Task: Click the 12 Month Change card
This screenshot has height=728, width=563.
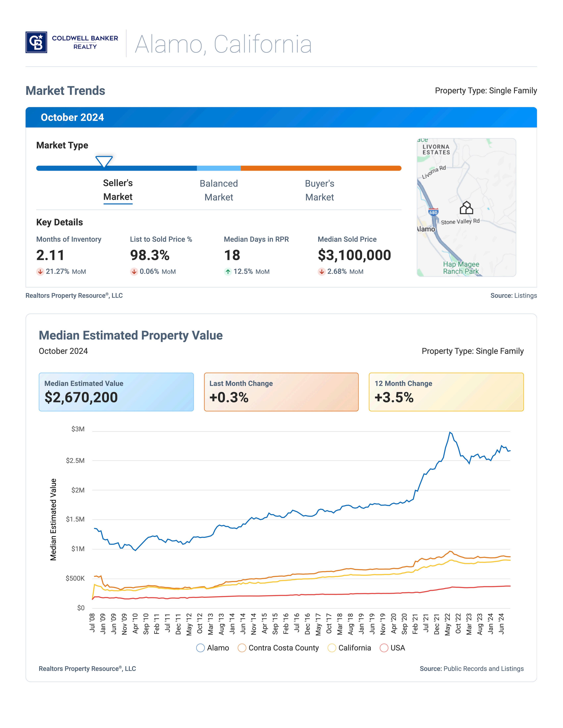Action: click(x=446, y=392)
